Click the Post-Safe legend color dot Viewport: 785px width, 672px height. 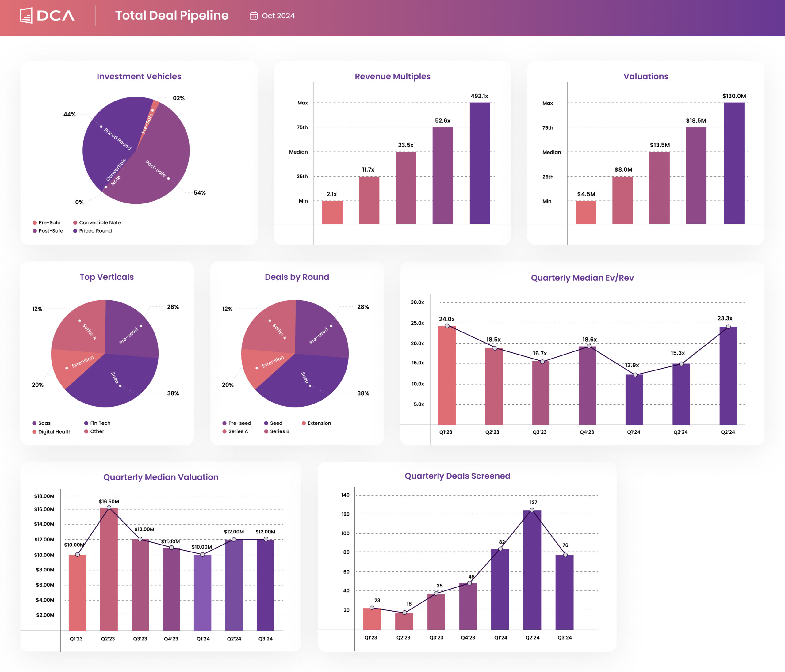click(x=35, y=230)
